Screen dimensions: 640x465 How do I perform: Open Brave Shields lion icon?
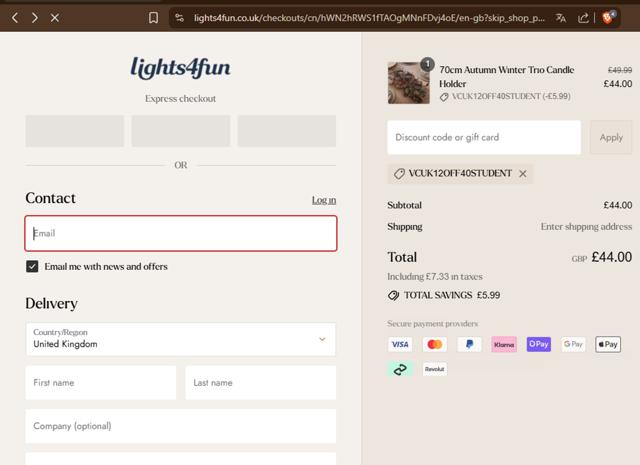(608, 18)
